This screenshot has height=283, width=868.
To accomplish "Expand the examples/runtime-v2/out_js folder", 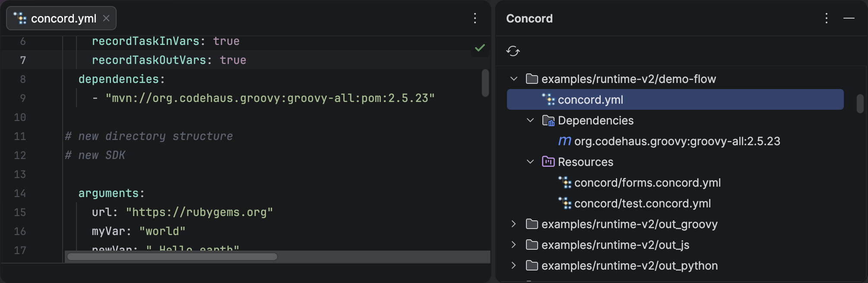I will point(514,245).
